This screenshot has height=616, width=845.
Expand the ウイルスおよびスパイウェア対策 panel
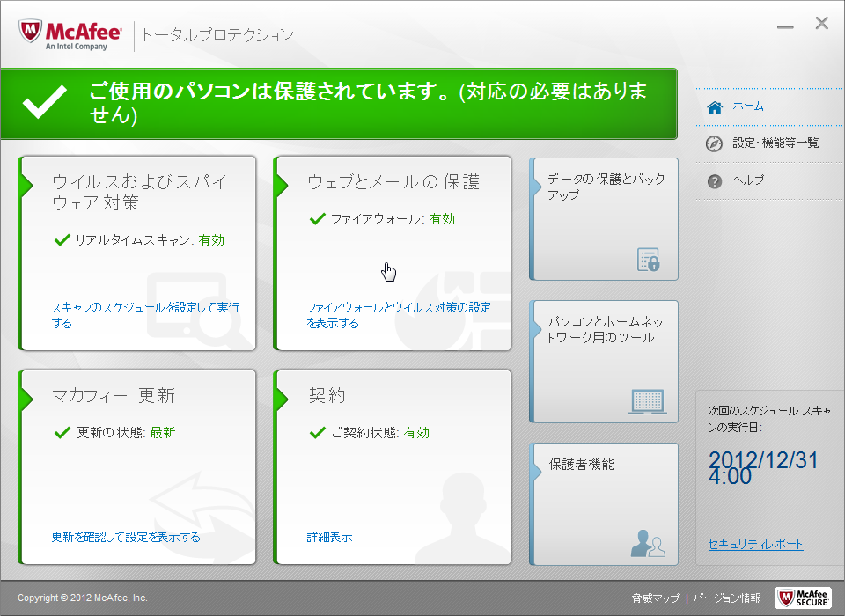[x=139, y=192]
